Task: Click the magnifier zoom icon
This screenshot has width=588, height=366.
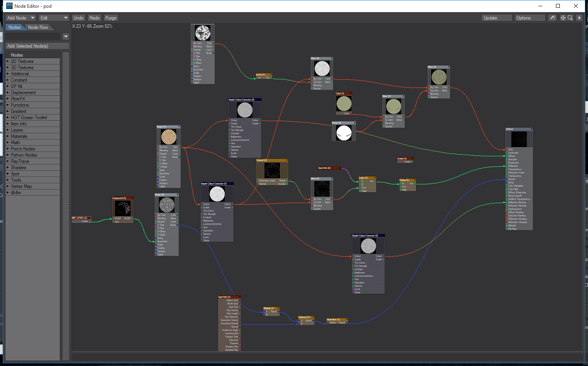Action: click(570, 18)
